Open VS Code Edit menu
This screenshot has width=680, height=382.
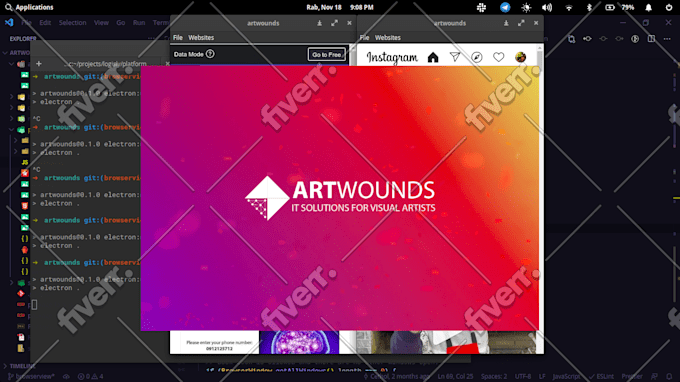pos(45,23)
